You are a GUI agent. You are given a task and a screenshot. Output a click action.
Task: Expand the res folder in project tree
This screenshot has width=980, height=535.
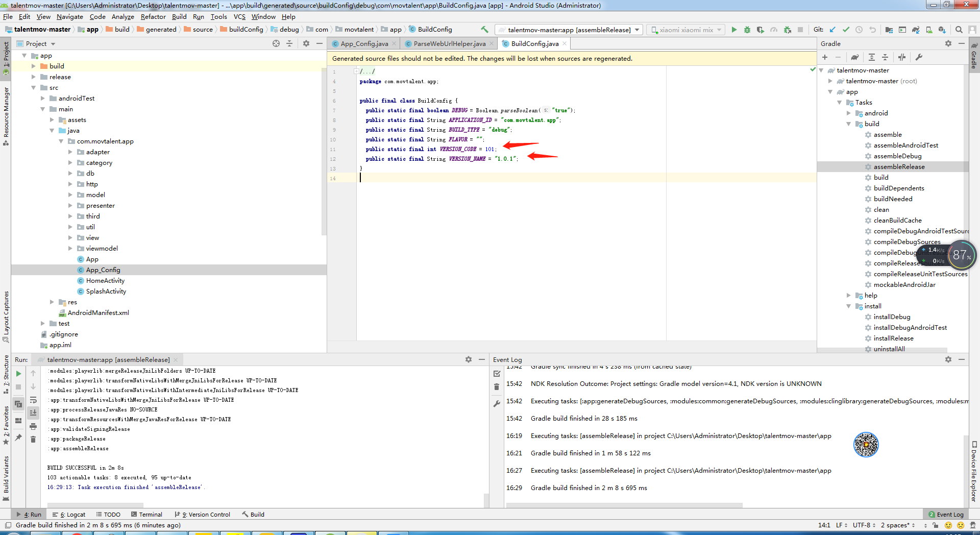coord(52,302)
